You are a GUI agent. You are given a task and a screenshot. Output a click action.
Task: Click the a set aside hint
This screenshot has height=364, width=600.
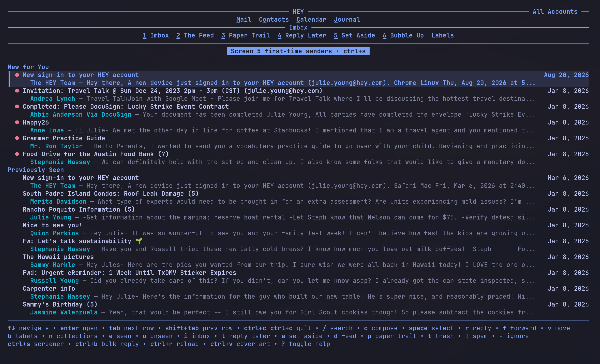tap(302, 336)
